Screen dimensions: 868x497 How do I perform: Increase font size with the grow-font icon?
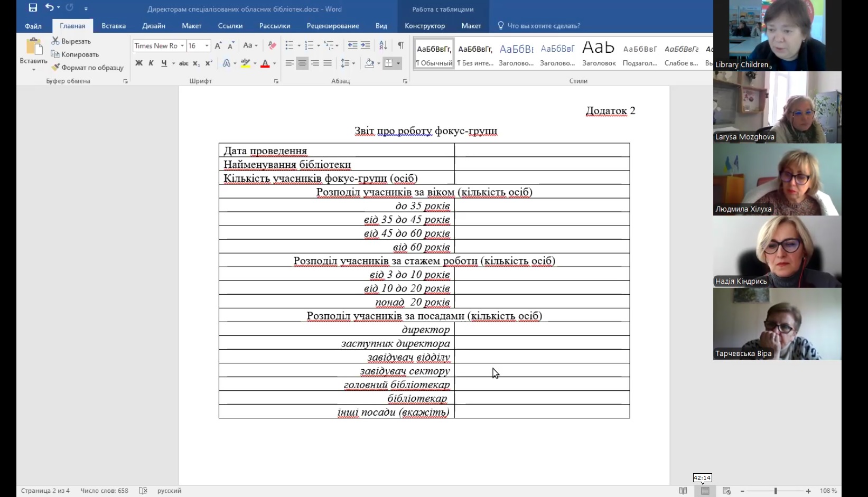pos(218,45)
